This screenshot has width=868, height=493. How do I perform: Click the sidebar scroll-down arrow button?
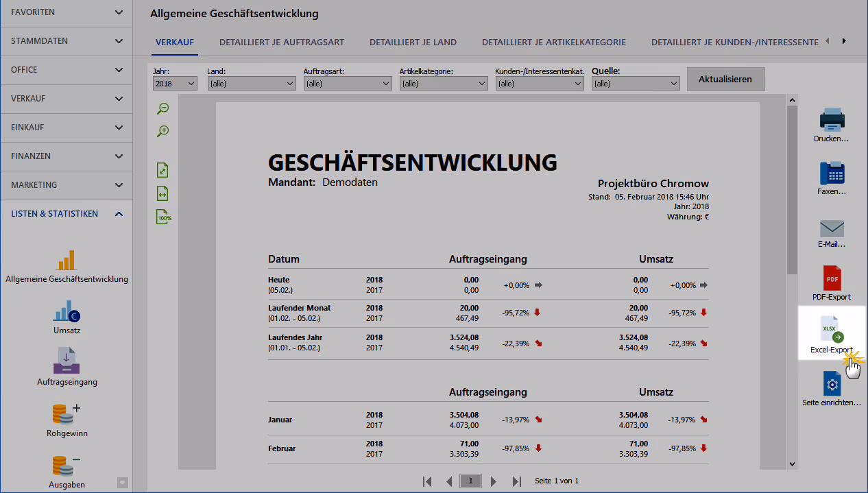123,482
